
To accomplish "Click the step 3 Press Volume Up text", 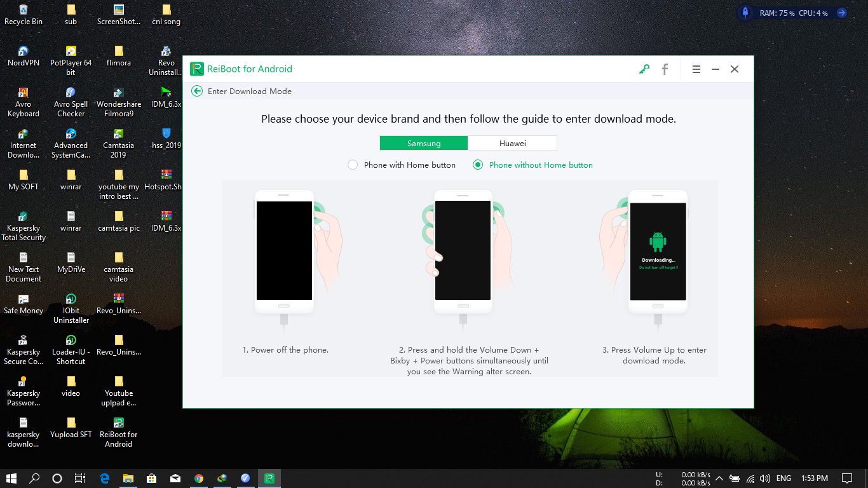I will pos(654,355).
